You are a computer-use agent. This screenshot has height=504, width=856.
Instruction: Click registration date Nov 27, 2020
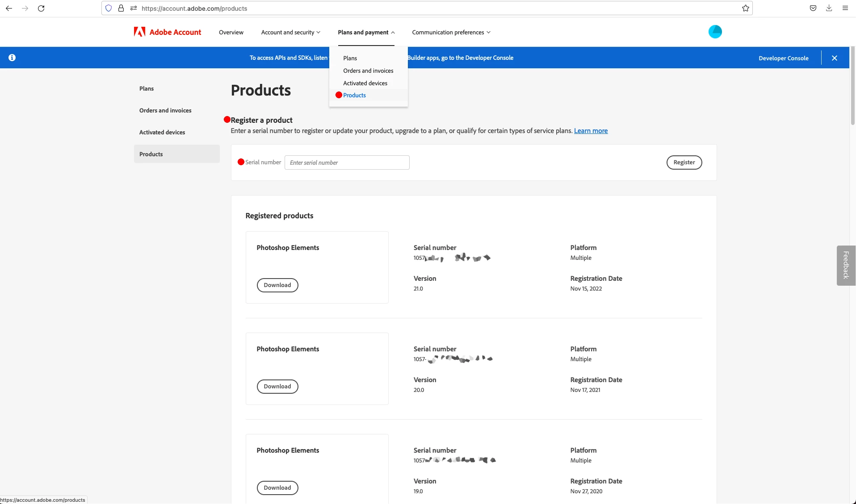[x=586, y=492]
